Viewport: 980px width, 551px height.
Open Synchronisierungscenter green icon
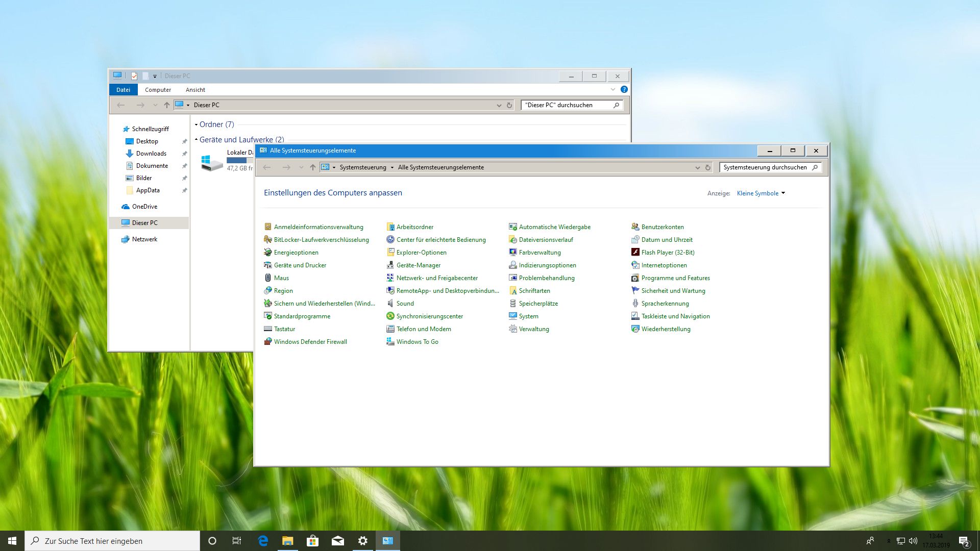(x=390, y=316)
